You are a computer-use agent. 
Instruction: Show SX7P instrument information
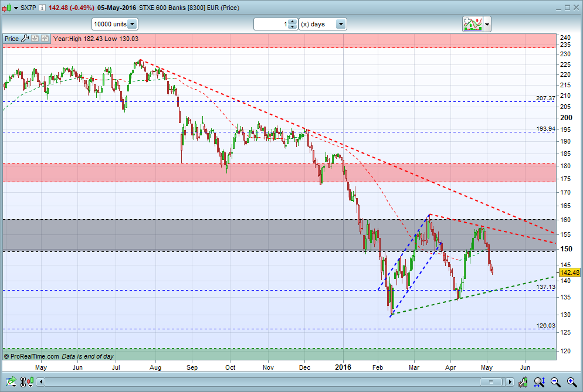tap(42, 8)
